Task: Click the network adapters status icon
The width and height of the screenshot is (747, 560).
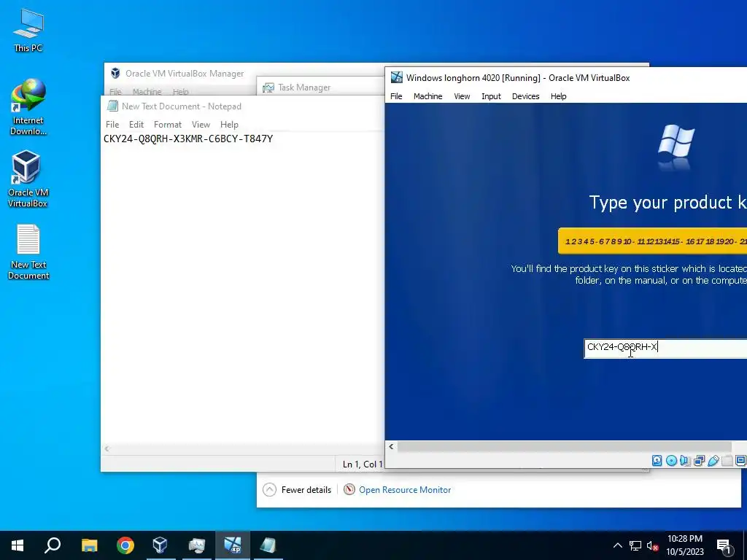Action: (x=700, y=461)
